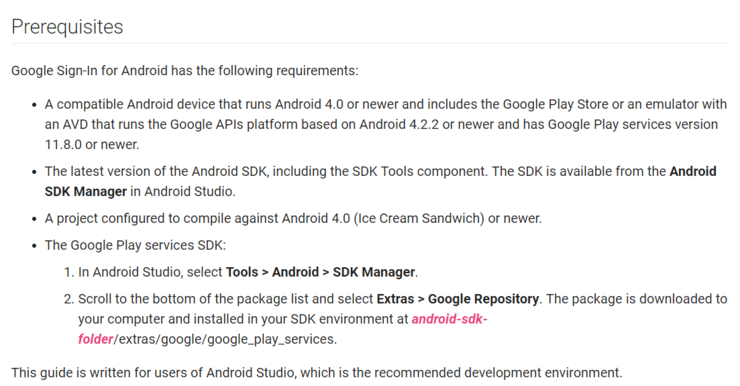
Task: Click step 1 'In Android Studio, select'
Action: point(150,272)
